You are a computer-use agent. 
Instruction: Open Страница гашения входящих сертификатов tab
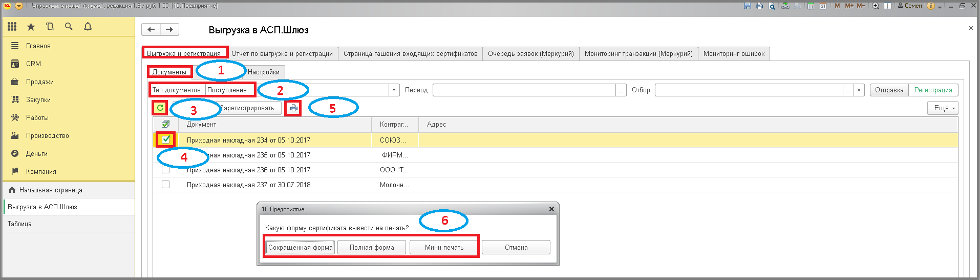tap(410, 53)
